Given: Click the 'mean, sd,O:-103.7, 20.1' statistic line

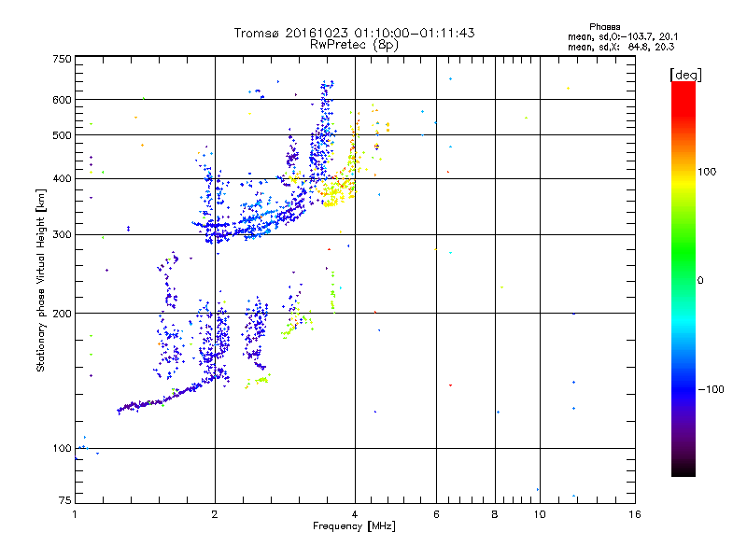Looking at the screenshot, I should pos(623,36).
